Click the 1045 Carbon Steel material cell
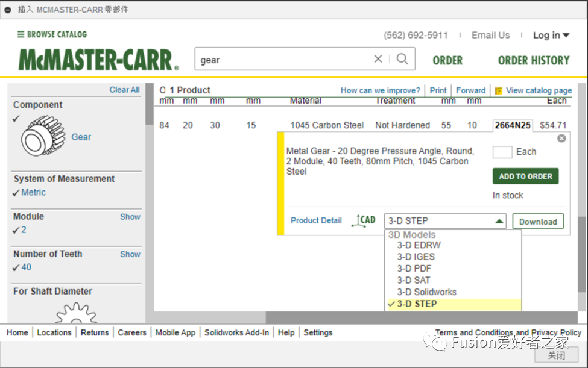 coord(327,125)
